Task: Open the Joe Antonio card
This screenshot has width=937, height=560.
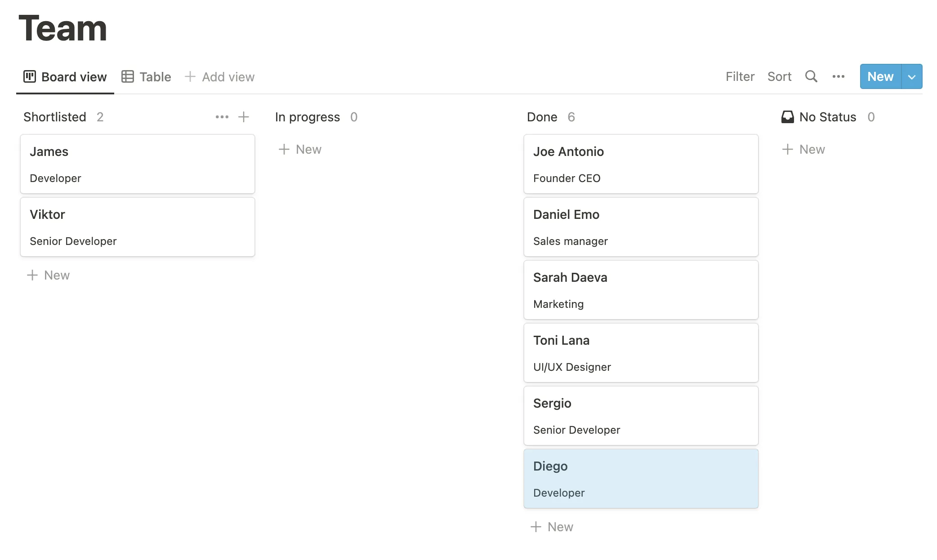Action: [641, 164]
